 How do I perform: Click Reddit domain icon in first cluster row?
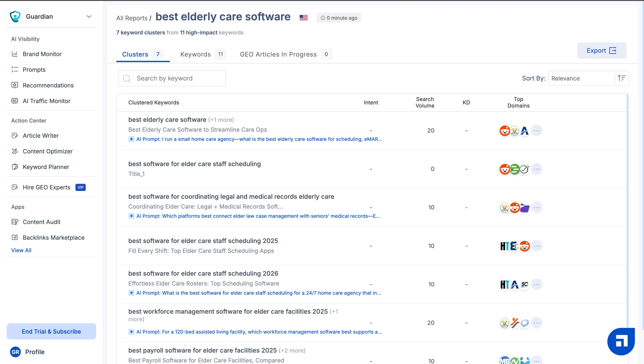coord(505,131)
